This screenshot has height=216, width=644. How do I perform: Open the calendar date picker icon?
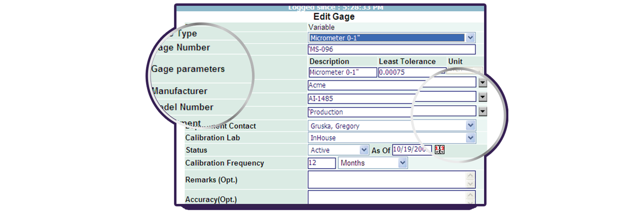440,150
